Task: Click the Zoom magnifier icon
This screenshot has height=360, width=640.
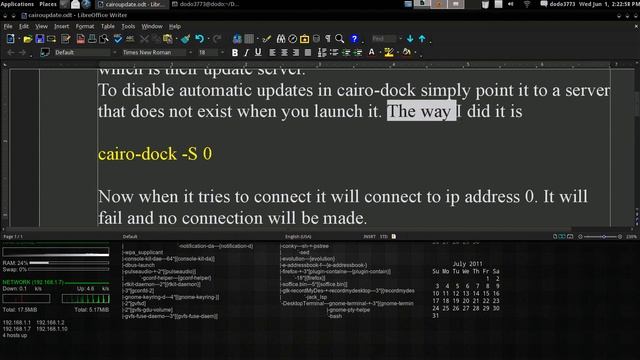Action: point(340,39)
